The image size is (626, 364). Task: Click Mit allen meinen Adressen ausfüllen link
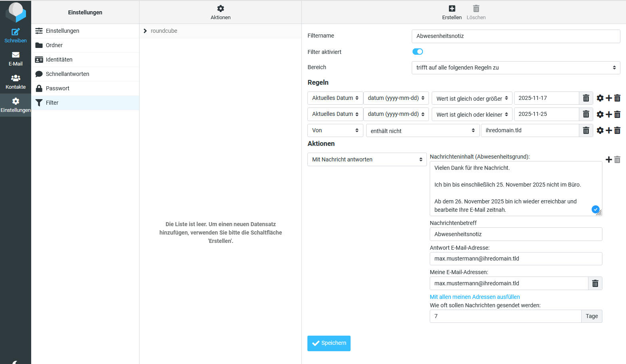(x=474, y=297)
